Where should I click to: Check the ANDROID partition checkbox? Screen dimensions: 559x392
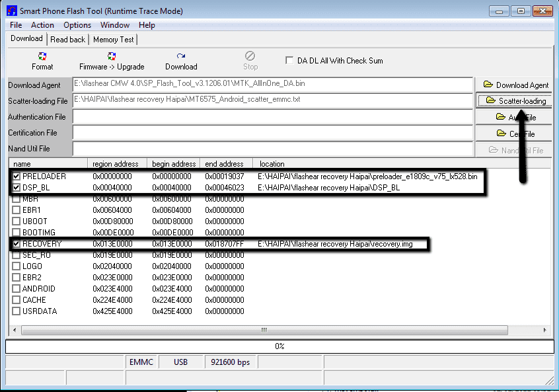(16, 289)
